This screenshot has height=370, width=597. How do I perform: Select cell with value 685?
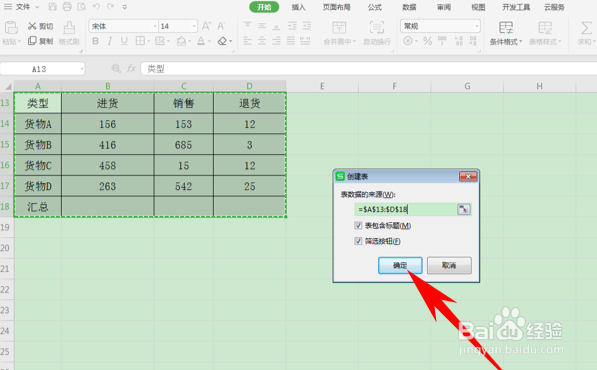[184, 145]
